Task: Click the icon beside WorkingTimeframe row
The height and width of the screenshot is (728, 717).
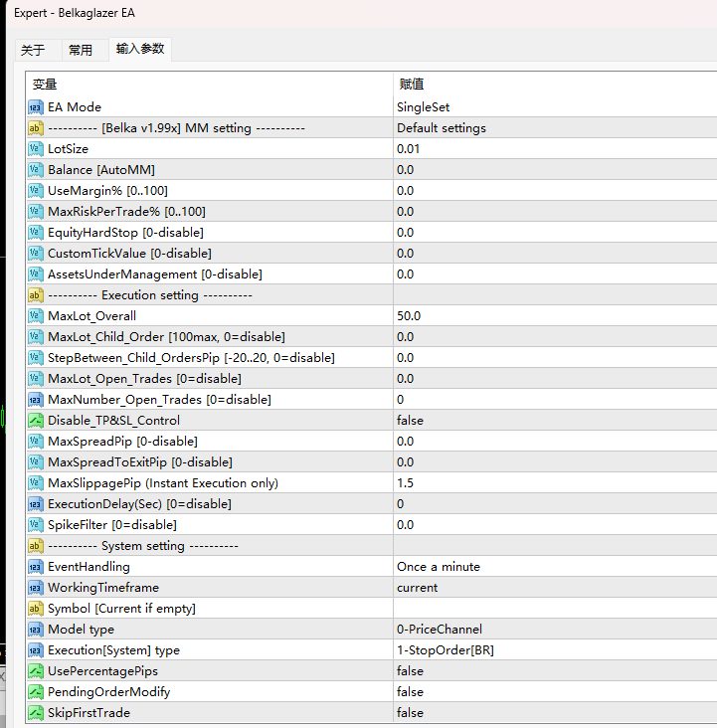Action: click(35, 588)
